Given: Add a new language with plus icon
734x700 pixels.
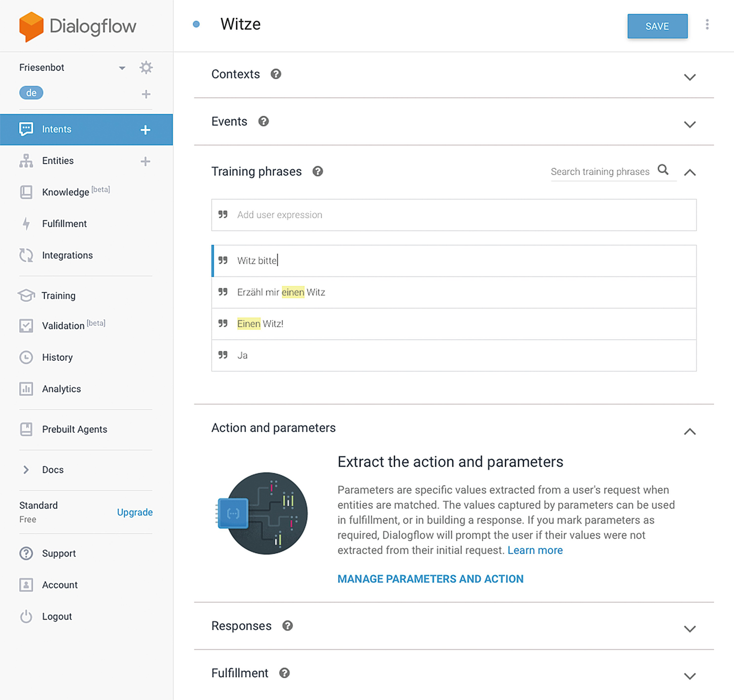Looking at the screenshot, I should [x=146, y=94].
